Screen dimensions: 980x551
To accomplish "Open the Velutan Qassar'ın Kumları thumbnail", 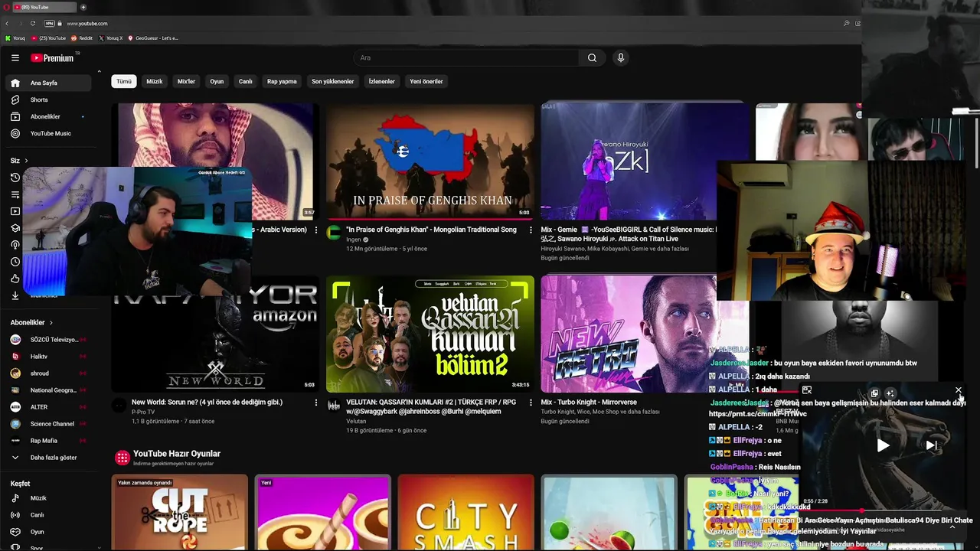I will tap(430, 334).
